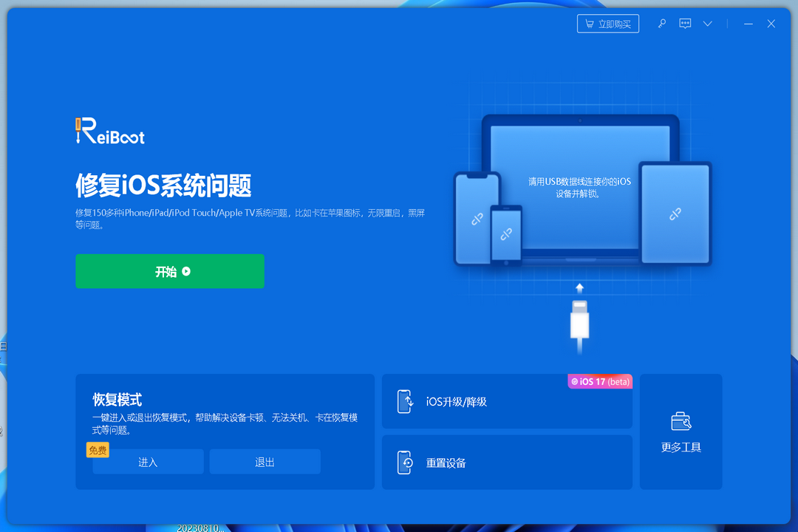Click the 重置设备 reset device icon

coord(406,462)
